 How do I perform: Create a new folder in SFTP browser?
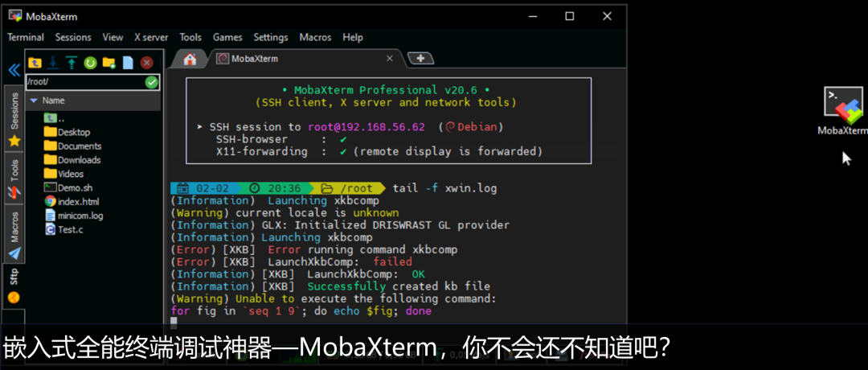tap(109, 62)
